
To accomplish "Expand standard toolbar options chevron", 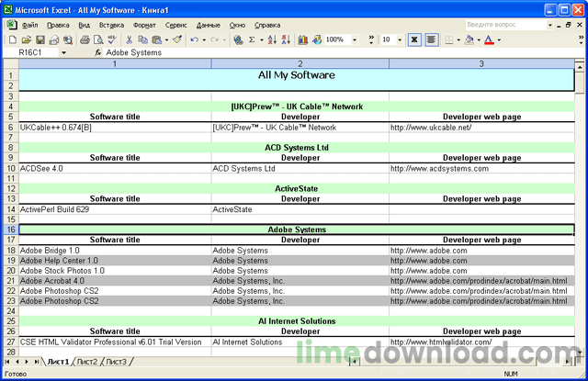I will tap(371, 39).
